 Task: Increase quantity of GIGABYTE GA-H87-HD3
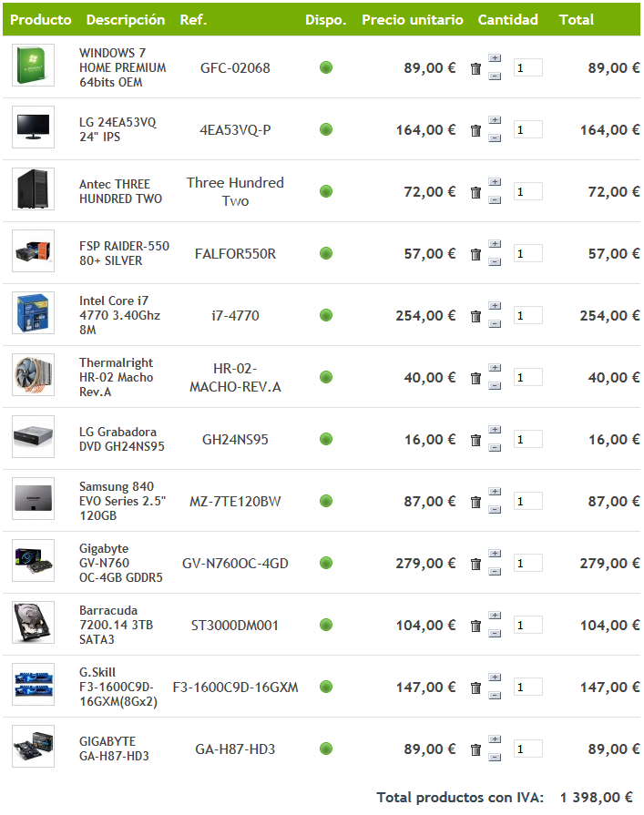(495, 739)
